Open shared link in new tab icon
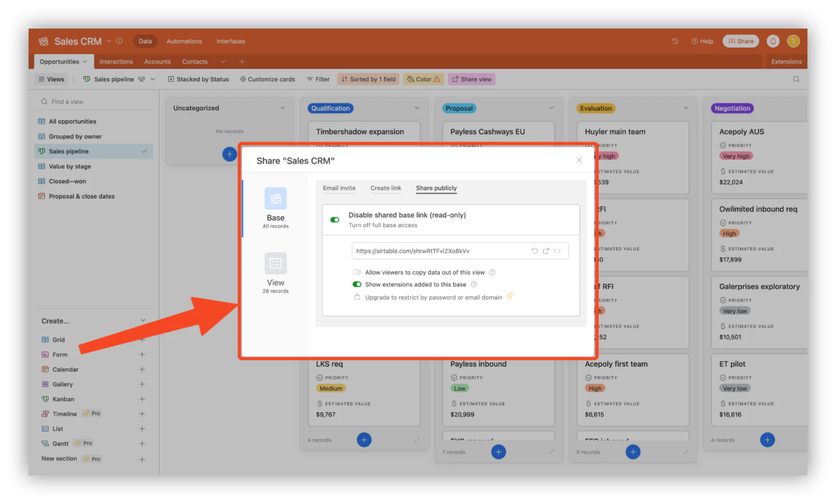Screen dimensions: 836x504 (x=546, y=251)
